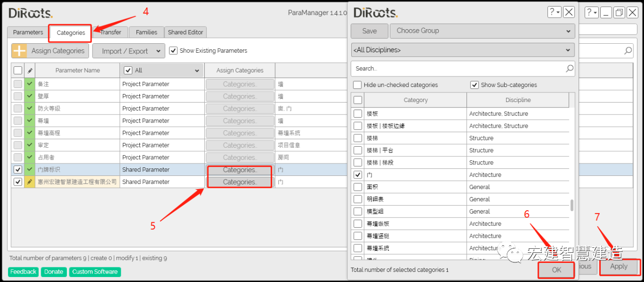Expand the Import / Export dropdown
This screenshot has height=282, width=644.
[129, 51]
